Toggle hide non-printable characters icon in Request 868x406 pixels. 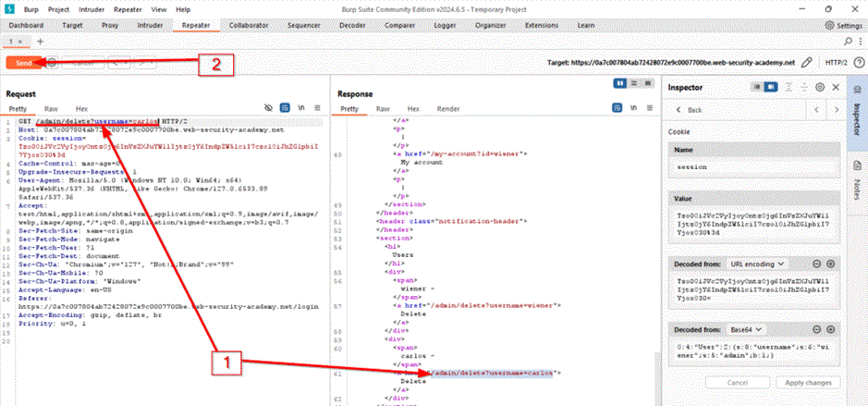(x=268, y=108)
